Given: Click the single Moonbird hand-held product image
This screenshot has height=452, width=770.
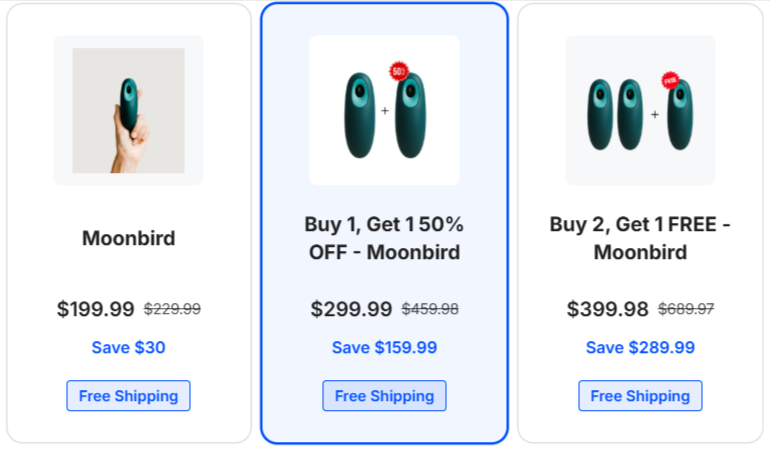Looking at the screenshot, I should click(x=128, y=110).
